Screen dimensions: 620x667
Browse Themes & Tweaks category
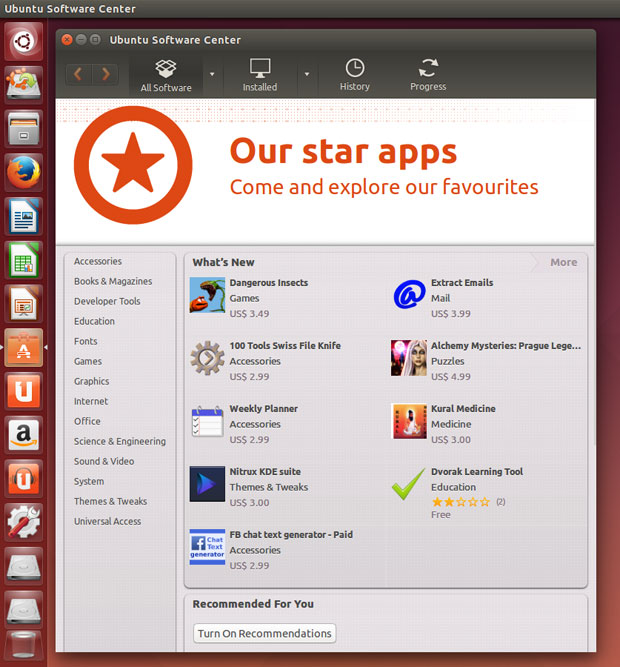[110, 501]
